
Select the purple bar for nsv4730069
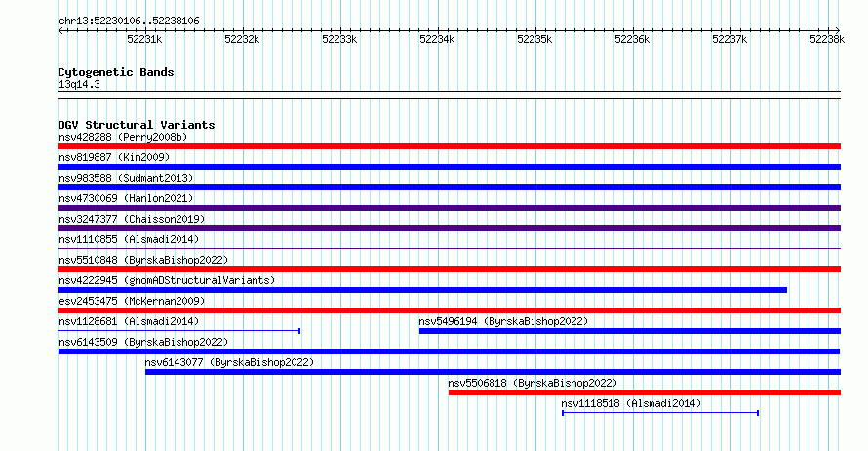click(449, 208)
